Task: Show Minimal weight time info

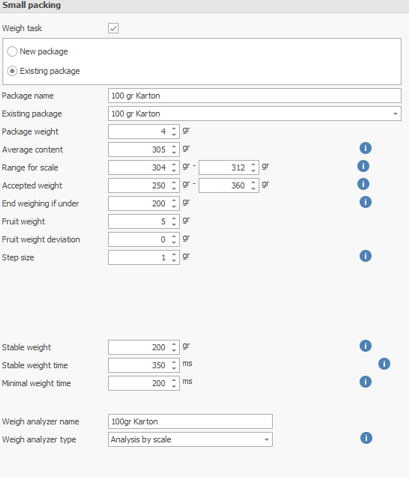Action: [365, 382]
